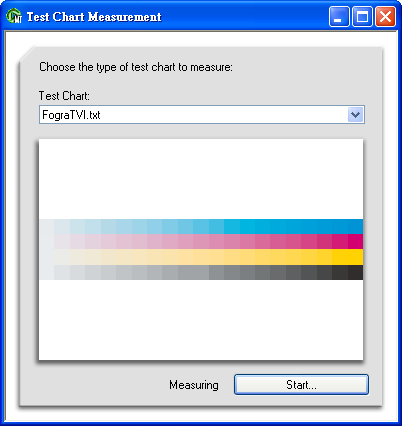Click the window title bar text

94,17
